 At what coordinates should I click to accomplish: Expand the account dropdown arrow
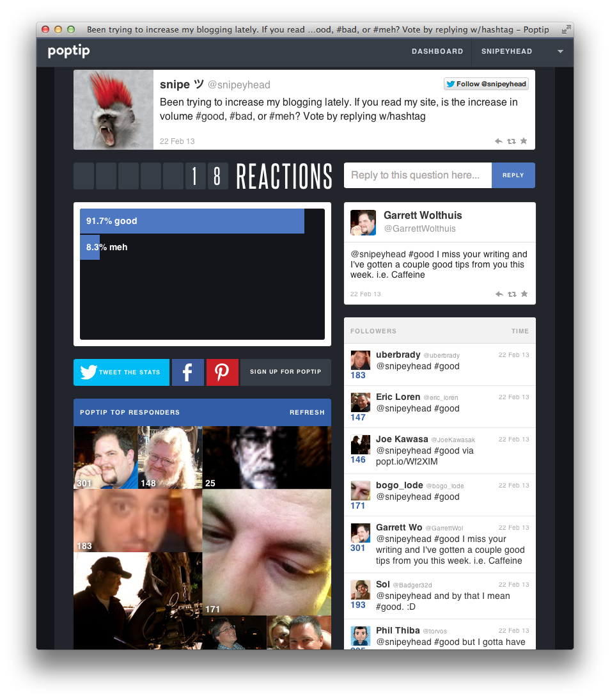tap(561, 51)
